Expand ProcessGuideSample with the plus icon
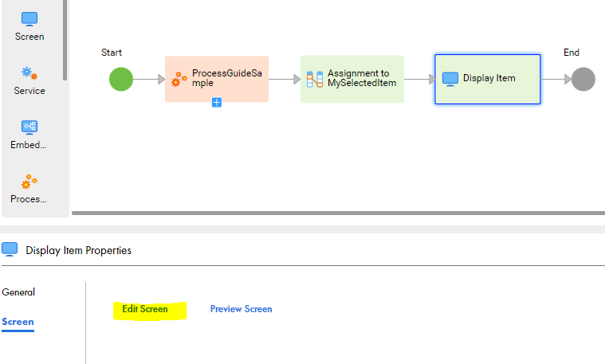The width and height of the screenshot is (605, 364). [217, 102]
